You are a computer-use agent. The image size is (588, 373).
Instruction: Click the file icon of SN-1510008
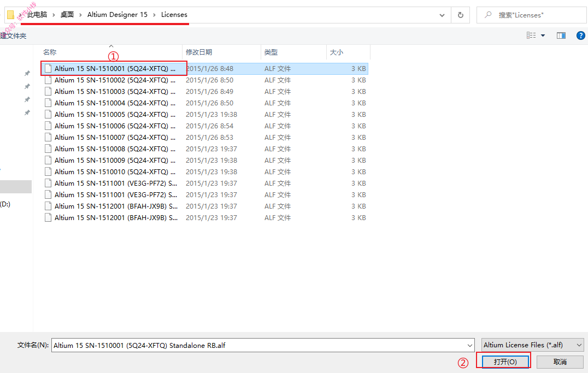48,149
